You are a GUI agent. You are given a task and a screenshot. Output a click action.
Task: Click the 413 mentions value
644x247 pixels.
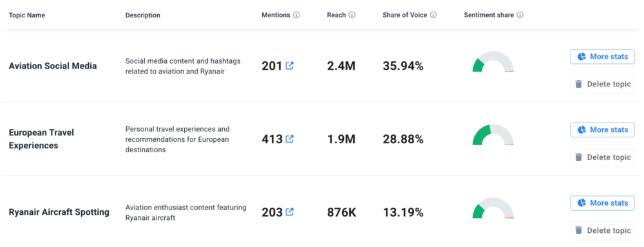click(x=272, y=139)
